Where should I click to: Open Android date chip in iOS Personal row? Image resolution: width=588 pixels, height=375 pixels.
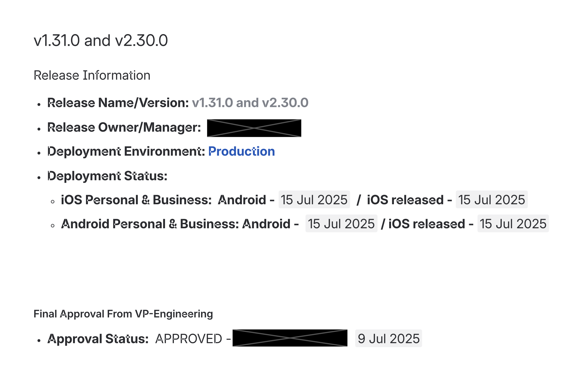coord(314,200)
